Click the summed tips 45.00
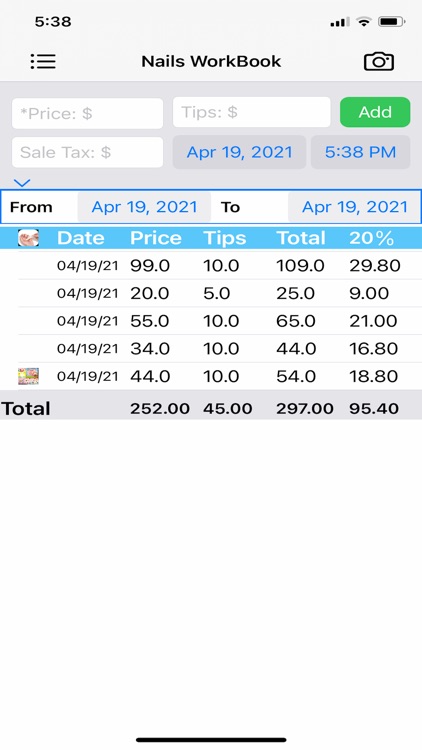This screenshot has width=422, height=750. point(228,408)
